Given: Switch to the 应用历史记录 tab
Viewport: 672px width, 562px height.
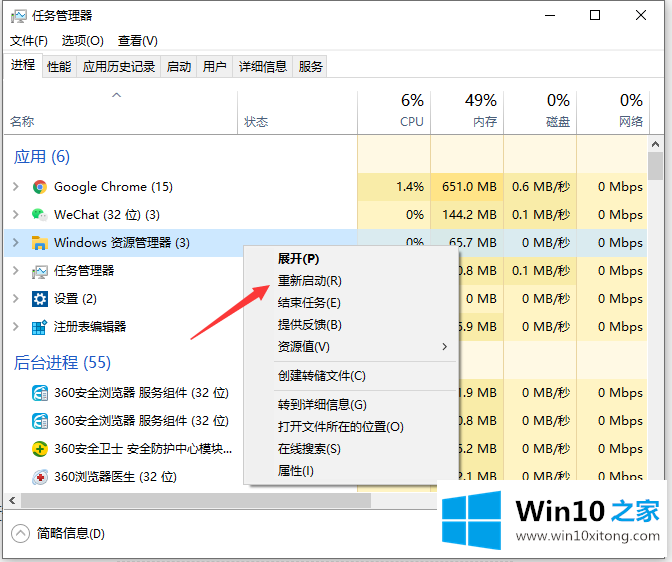Looking at the screenshot, I should coord(119,66).
